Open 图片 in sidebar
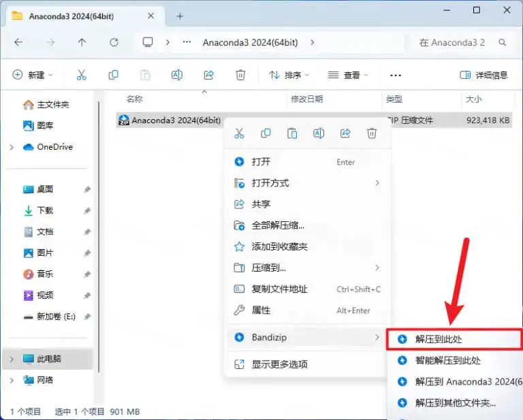The image size is (523, 420). [x=38, y=253]
